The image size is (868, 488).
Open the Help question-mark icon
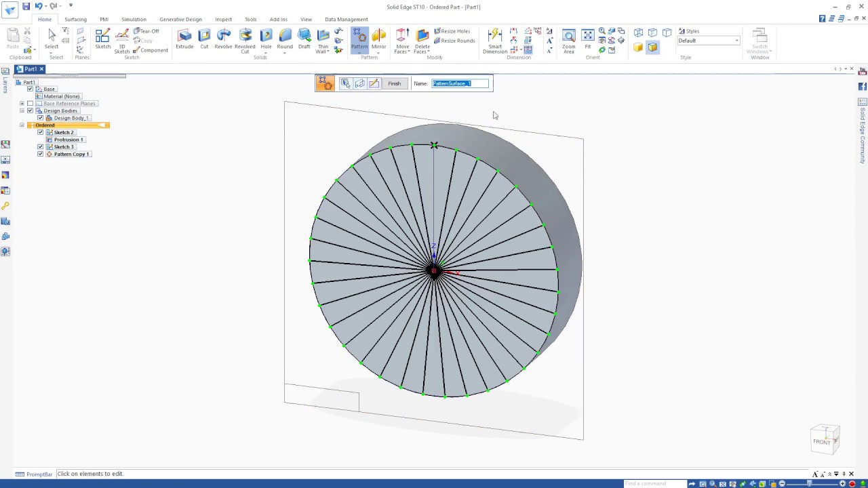pos(822,19)
